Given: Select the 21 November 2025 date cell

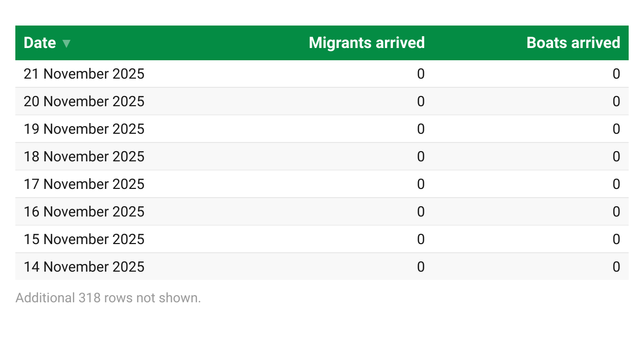Looking at the screenshot, I should (x=84, y=74).
